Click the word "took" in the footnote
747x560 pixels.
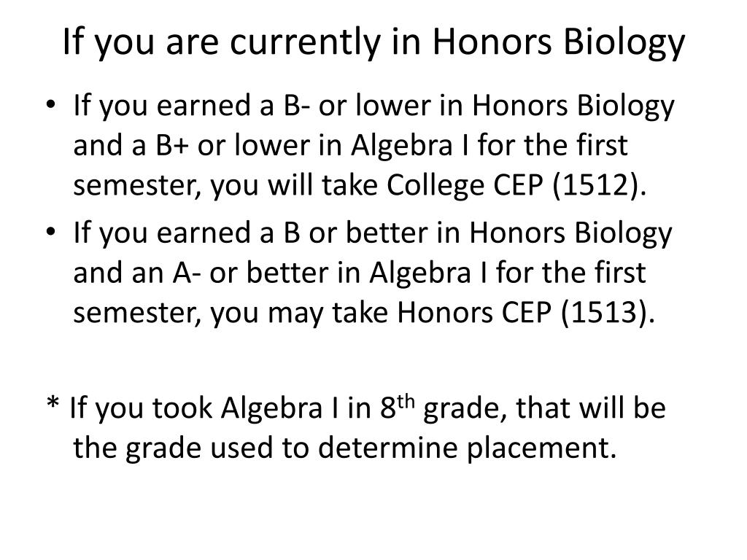(182, 408)
